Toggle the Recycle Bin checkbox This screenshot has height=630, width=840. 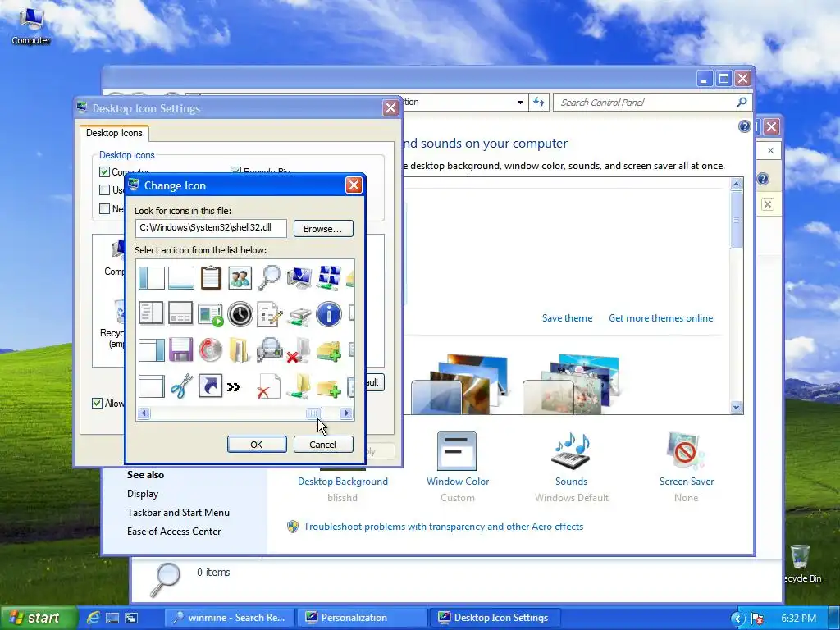click(235, 171)
